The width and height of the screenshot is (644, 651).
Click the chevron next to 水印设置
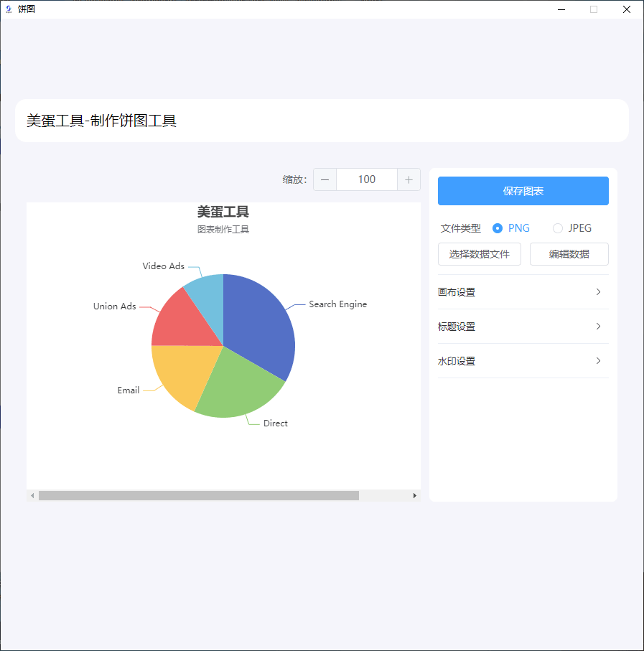598,361
